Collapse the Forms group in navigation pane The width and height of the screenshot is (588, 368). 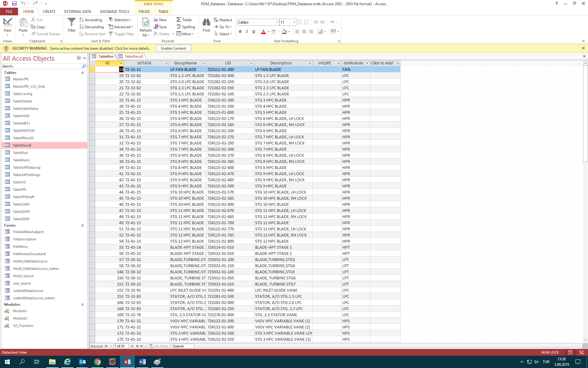pos(82,225)
